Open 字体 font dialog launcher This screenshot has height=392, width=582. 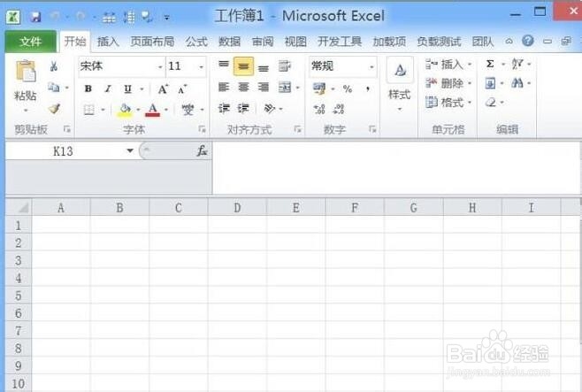[x=202, y=129]
